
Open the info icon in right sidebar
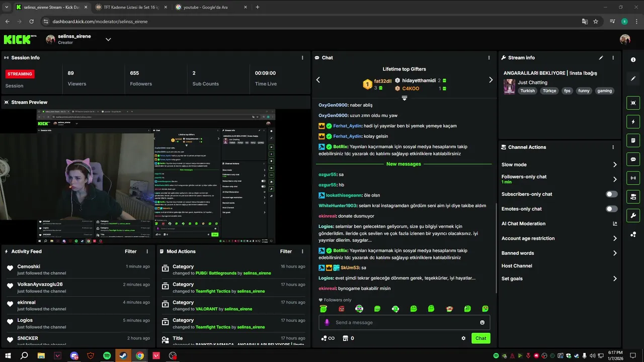tap(633, 59)
